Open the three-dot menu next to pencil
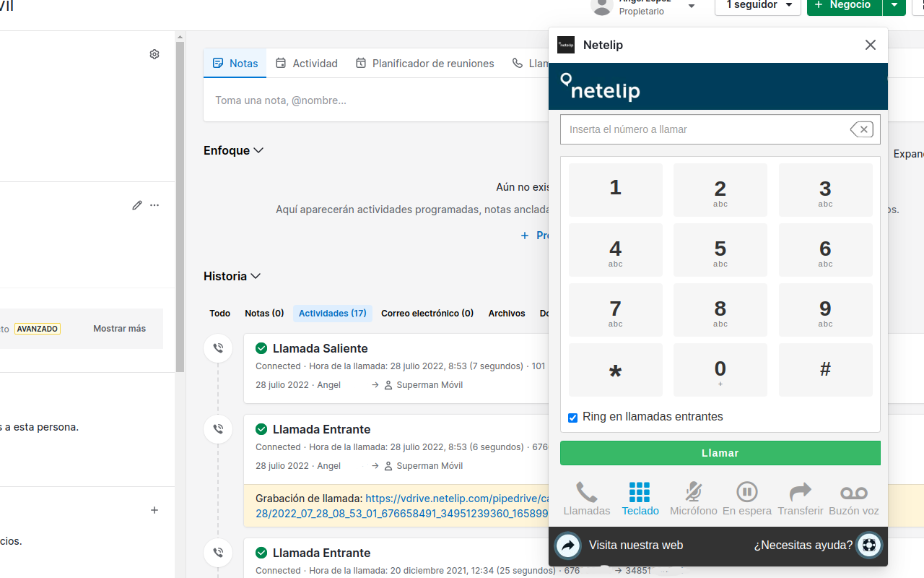Screen dimensions: 924x578 coord(154,205)
